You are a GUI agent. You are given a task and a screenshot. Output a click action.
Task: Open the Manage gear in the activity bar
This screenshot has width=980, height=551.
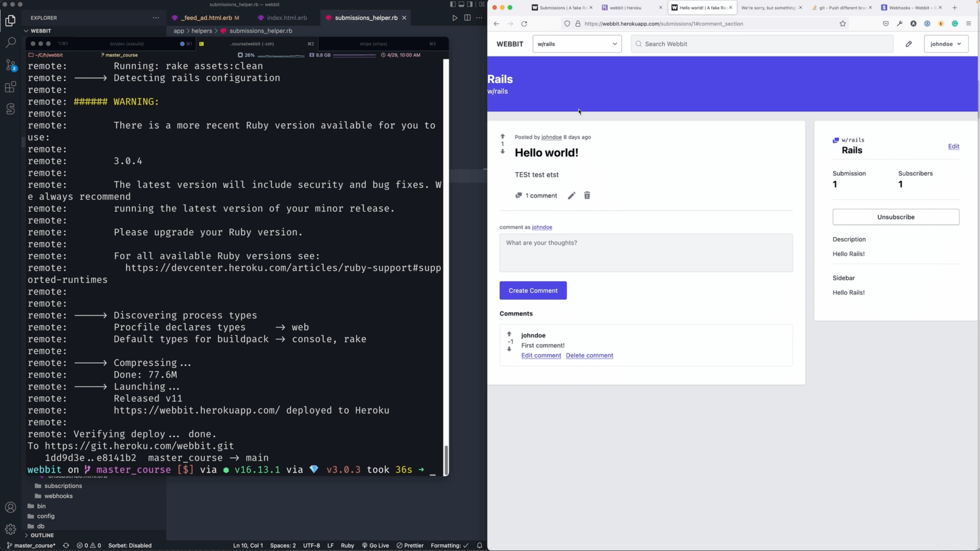[11, 529]
